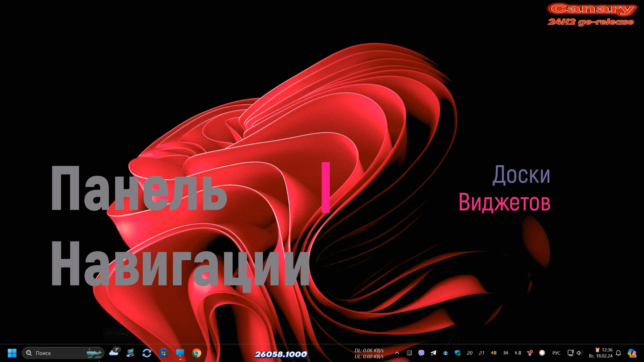Open notification center bell icon
The height and width of the screenshot is (362, 644).
(618, 353)
